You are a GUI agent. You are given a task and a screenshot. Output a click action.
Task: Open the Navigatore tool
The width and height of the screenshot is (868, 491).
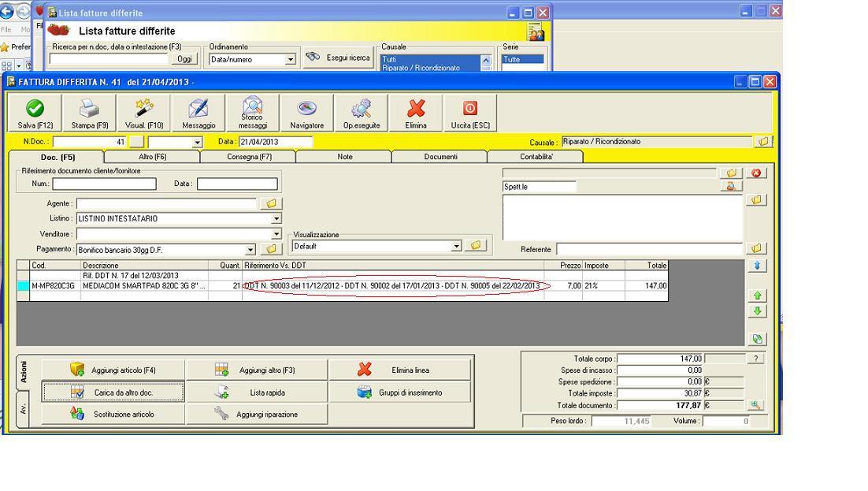pos(306,113)
